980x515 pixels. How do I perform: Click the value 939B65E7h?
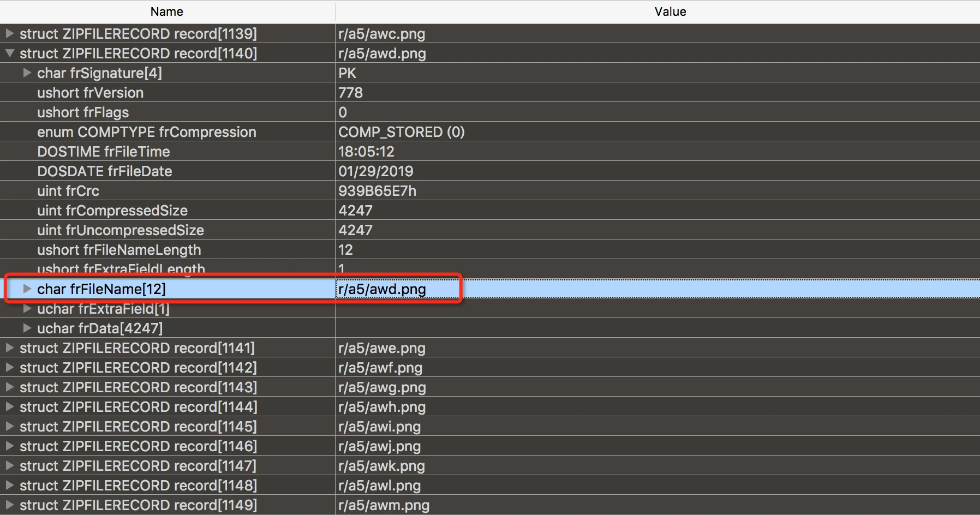pyautogui.click(x=377, y=191)
